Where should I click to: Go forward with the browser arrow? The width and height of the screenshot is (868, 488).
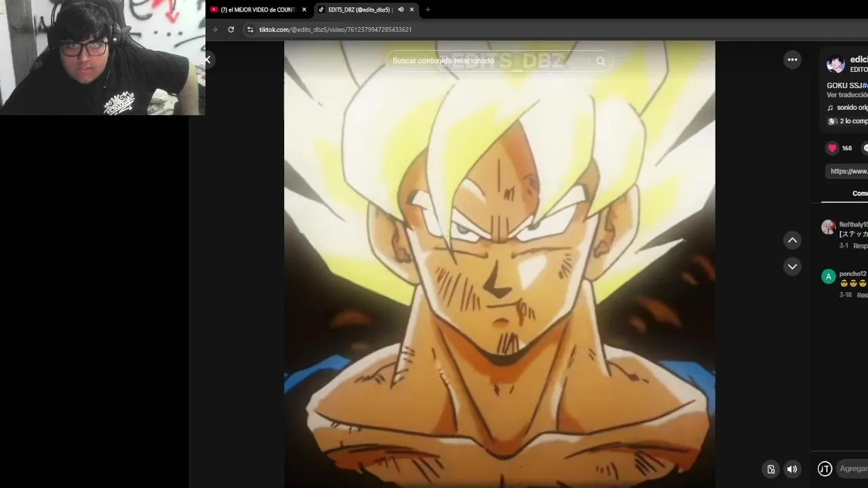pyautogui.click(x=215, y=29)
